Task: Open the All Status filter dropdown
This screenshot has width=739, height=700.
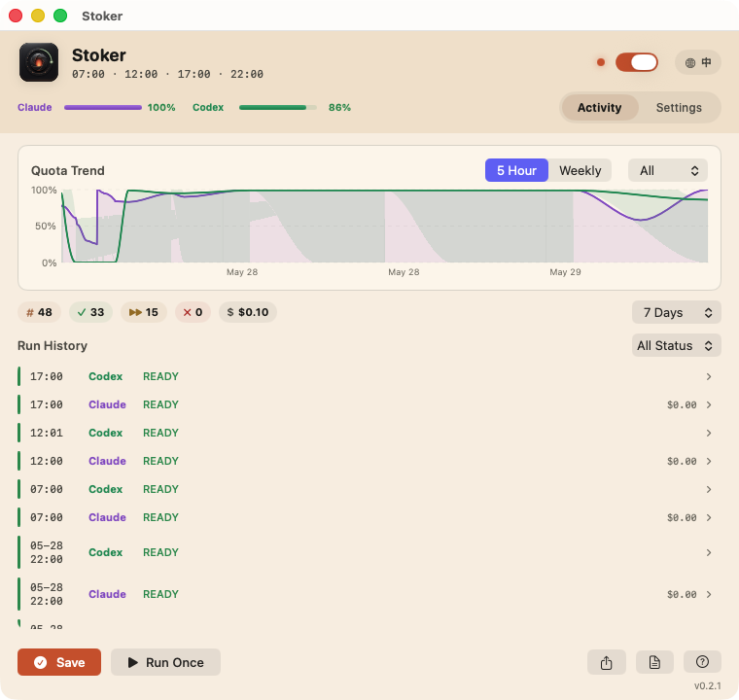Action: click(x=677, y=345)
